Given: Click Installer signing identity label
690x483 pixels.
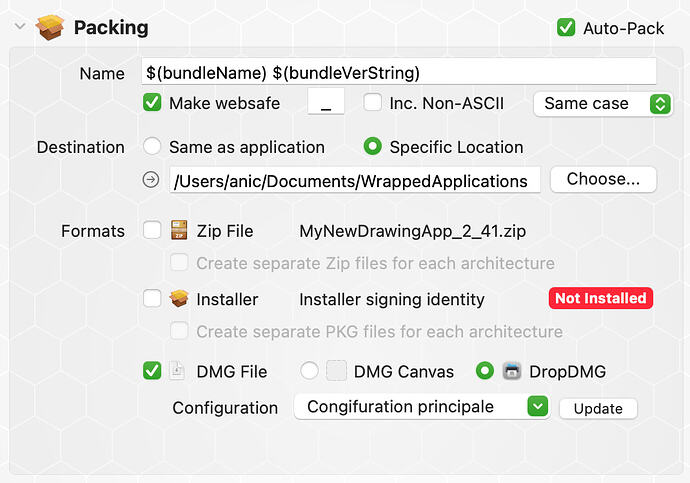Looking at the screenshot, I should pyautogui.click(x=392, y=300).
